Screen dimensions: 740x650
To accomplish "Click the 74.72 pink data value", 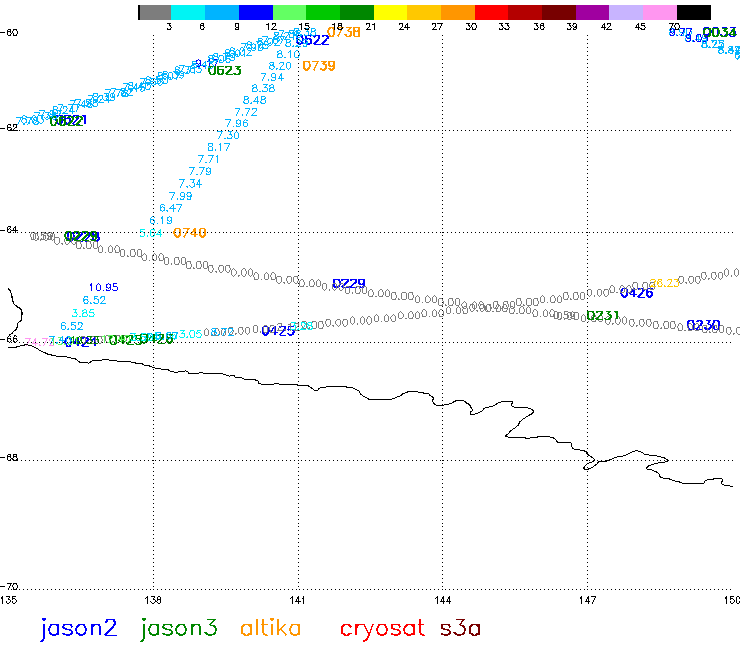I will tap(39, 342).
